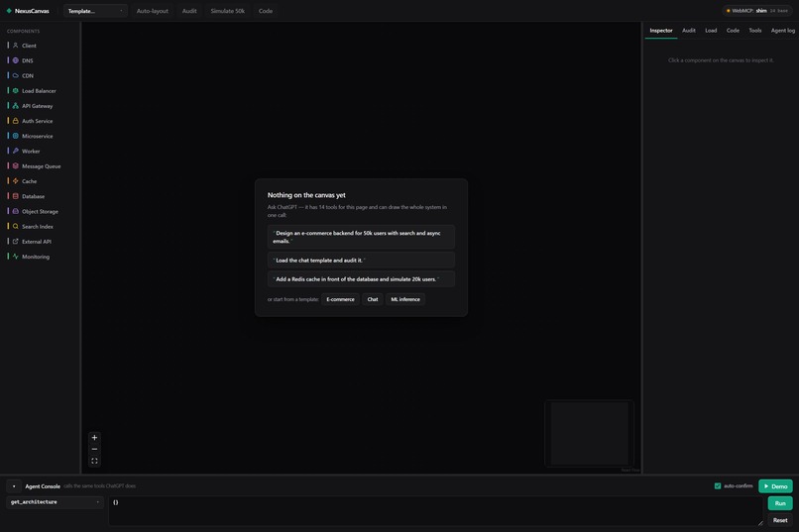Click the Agent Console title

point(43,486)
